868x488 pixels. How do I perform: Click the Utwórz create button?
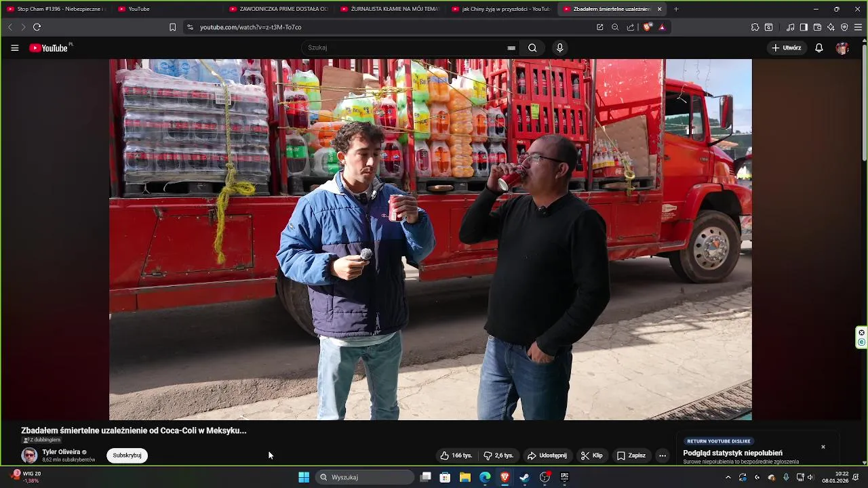coord(787,48)
